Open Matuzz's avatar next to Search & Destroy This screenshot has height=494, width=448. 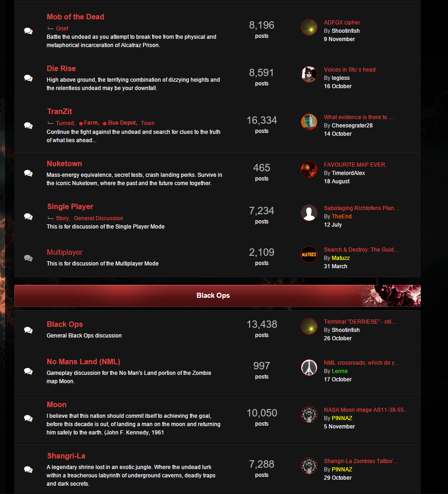pyautogui.click(x=309, y=254)
